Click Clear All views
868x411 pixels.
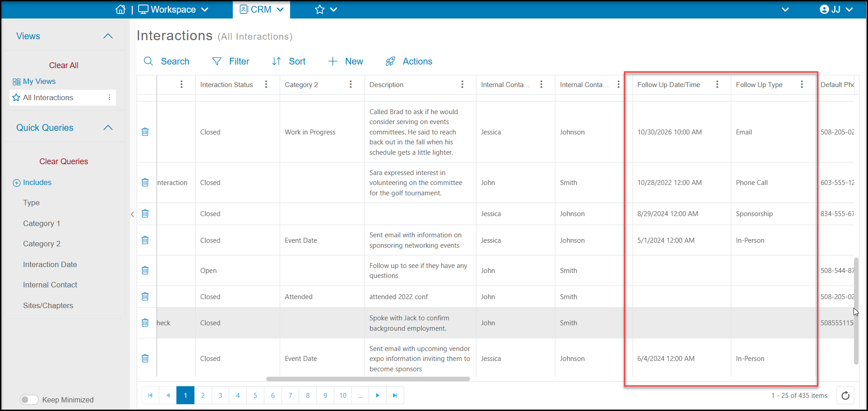click(x=64, y=65)
